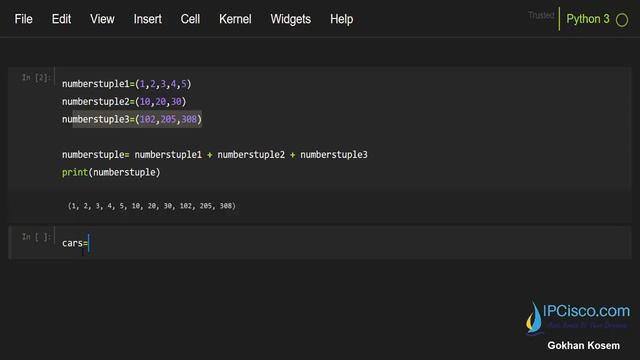Open the Help menu
Image resolution: width=640 pixels, height=360 pixels.
coord(342,19)
